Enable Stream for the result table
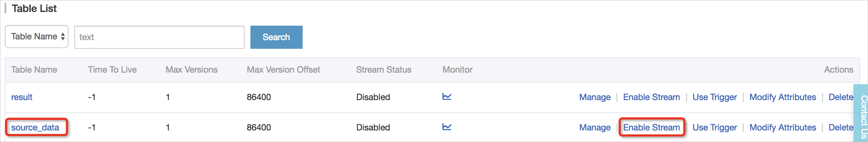Viewport: 868px width, 142px height. tap(651, 97)
